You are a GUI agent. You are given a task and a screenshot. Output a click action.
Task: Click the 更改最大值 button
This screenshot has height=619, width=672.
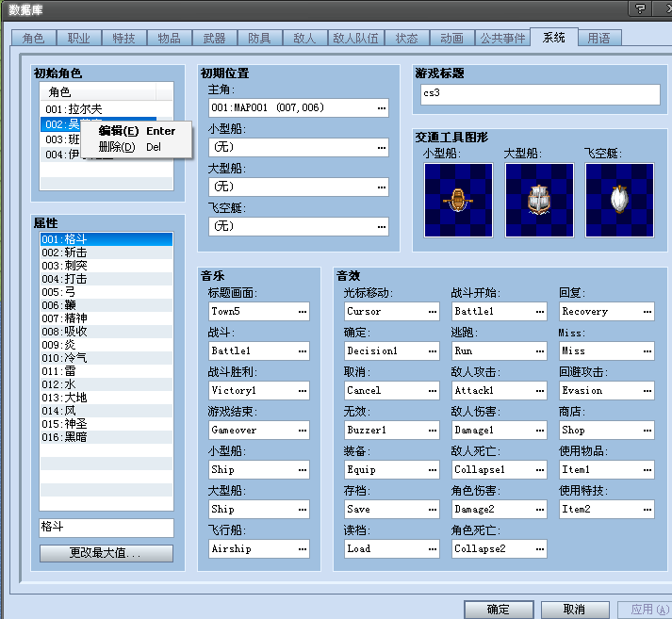coord(107,553)
